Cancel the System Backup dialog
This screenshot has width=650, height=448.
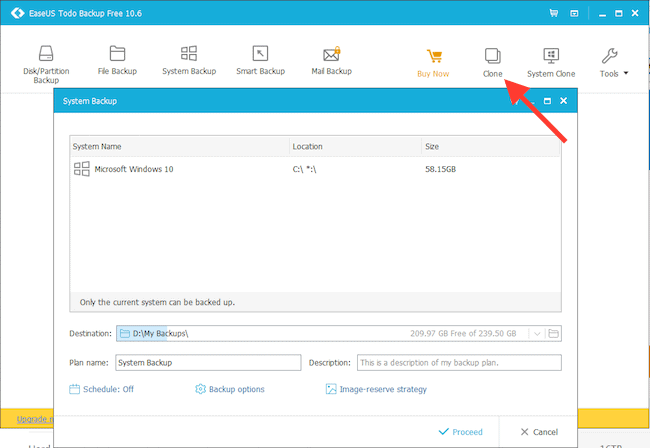(x=539, y=432)
